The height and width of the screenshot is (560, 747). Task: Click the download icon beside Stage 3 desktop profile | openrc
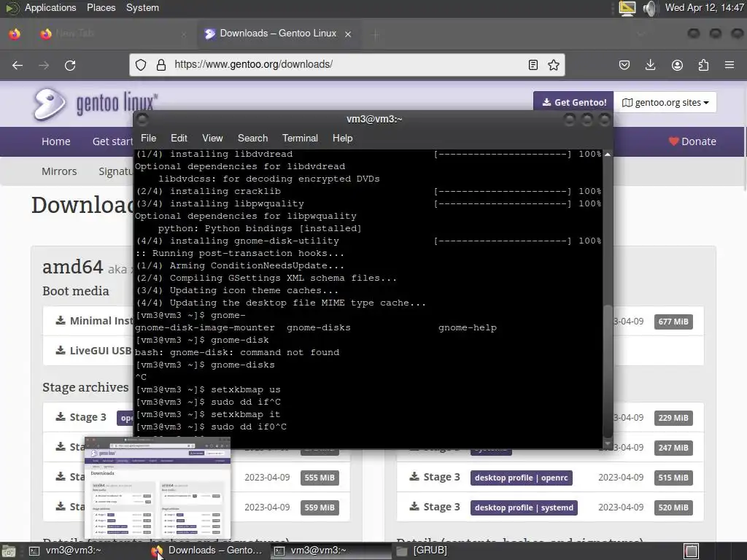414,477
